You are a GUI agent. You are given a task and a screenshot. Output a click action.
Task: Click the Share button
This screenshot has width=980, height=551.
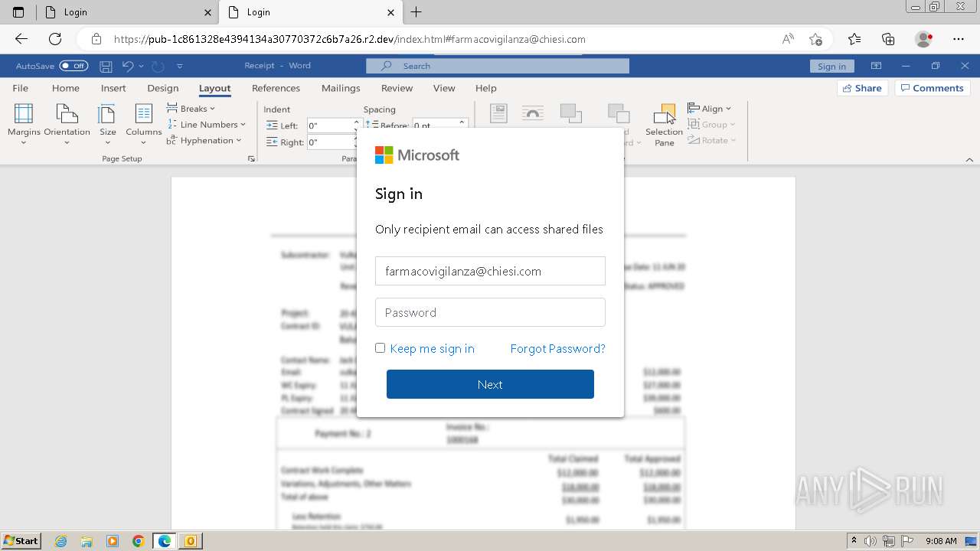(862, 88)
